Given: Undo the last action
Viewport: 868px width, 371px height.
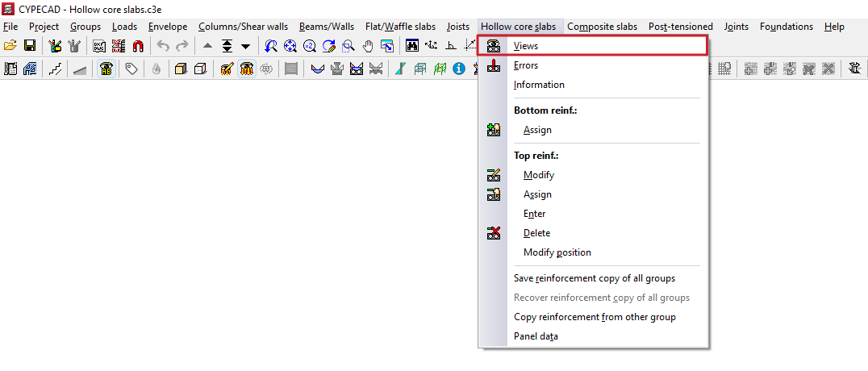Looking at the screenshot, I should (163, 46).
